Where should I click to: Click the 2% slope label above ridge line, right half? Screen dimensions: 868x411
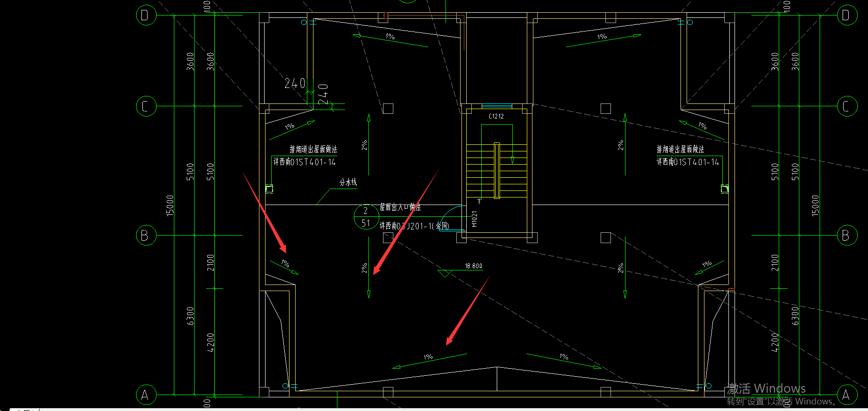pyautogui.click(x=621, y=145)
